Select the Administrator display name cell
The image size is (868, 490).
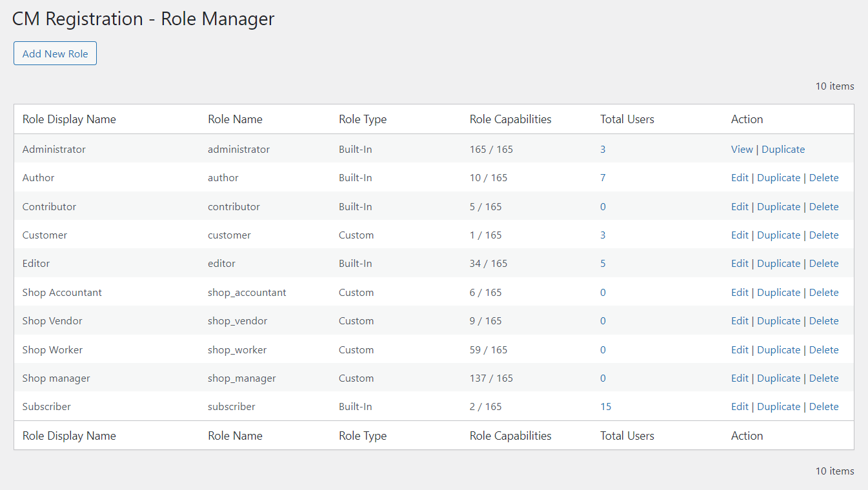[54, 149]
